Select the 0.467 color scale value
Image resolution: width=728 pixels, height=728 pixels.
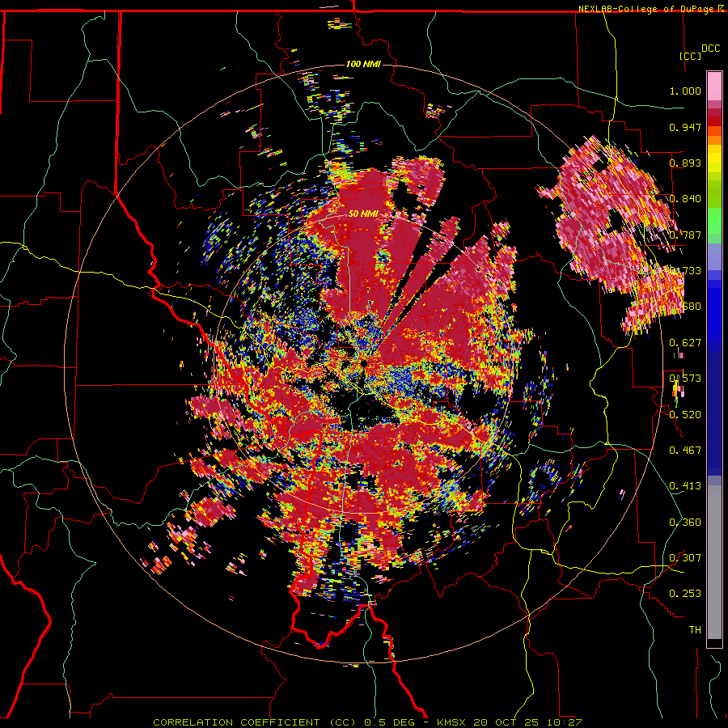coord(685,450)
